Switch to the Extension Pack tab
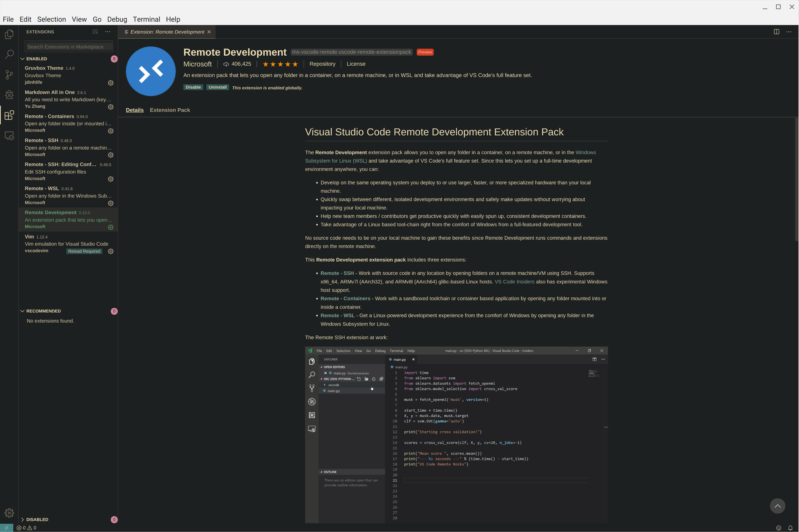Image resolution: width=799 pixels, height=532 pixels. click(x=170, y=110)
